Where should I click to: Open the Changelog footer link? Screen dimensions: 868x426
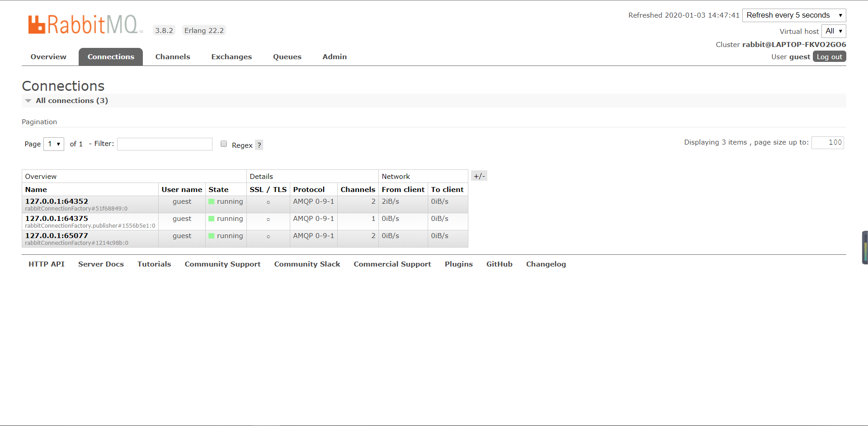point(546,264)
